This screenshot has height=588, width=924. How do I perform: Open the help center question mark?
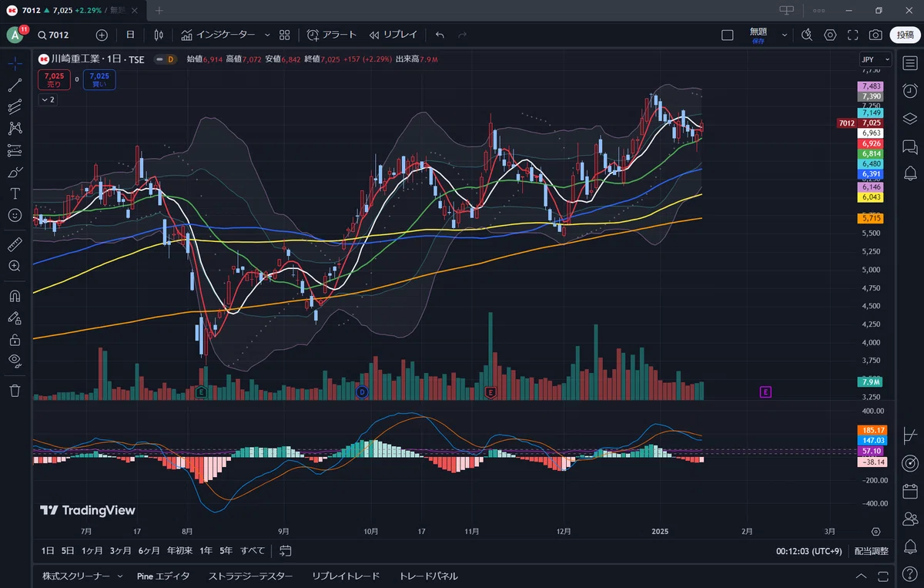click(909, 574)
